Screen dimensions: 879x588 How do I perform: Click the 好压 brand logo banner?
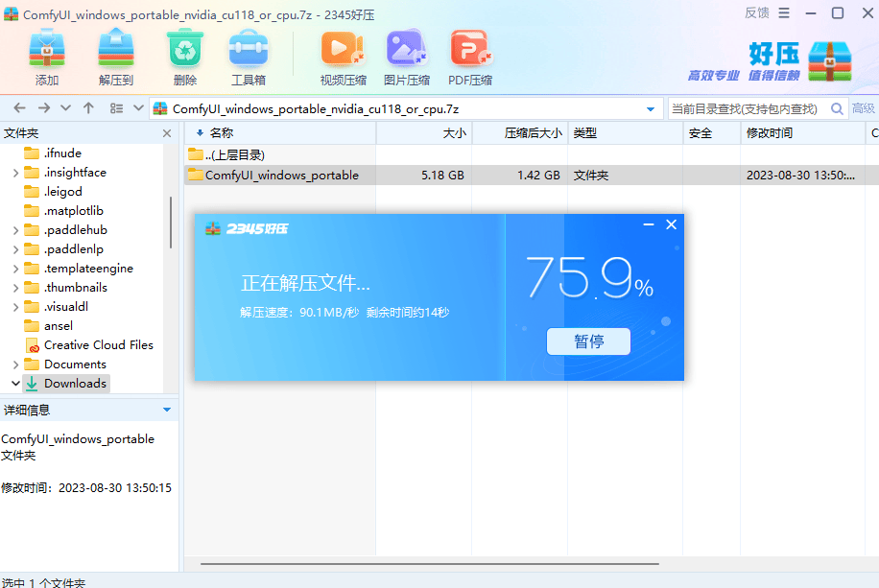pos(770,61)
